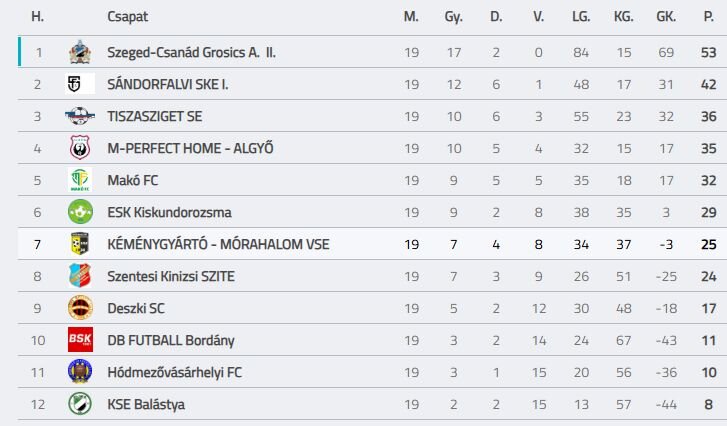This screenshot has width=727, height=426.
Task: Click the red BSK Bordány logo
Action: pos(80,340)
